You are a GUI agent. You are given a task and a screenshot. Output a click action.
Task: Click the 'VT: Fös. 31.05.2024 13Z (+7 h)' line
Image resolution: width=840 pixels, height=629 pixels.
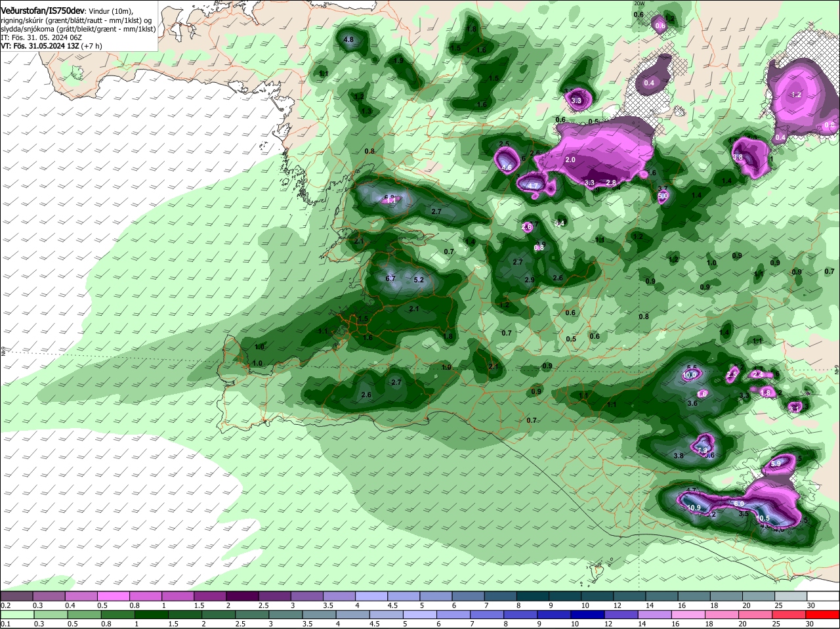coord(52,46)
